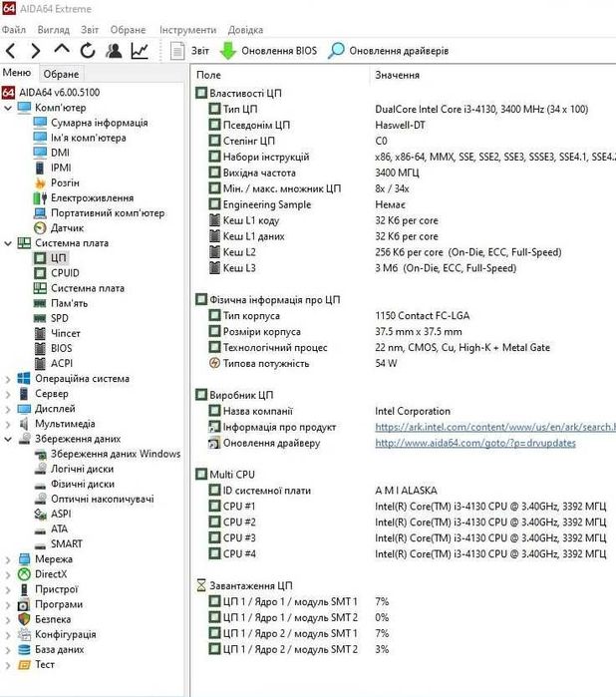Open the Обране menu in menu bar

click(128, 30)
